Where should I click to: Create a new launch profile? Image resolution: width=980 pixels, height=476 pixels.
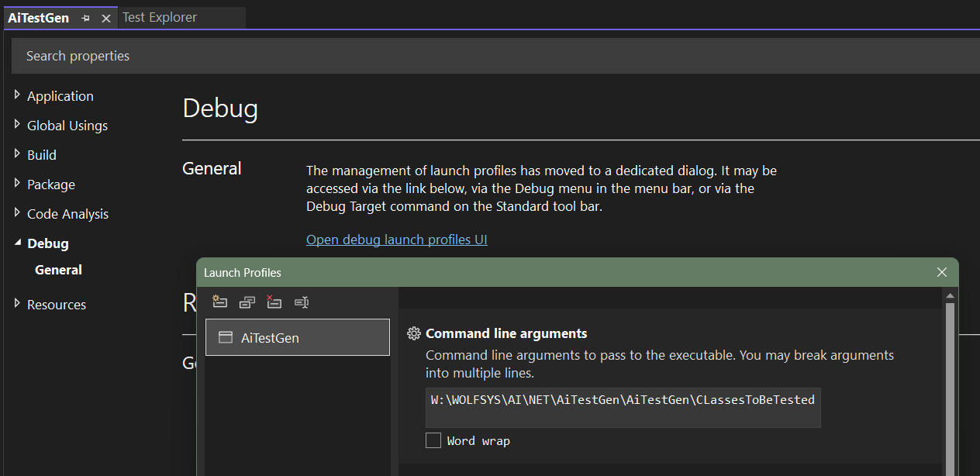[x=220, y=302]
